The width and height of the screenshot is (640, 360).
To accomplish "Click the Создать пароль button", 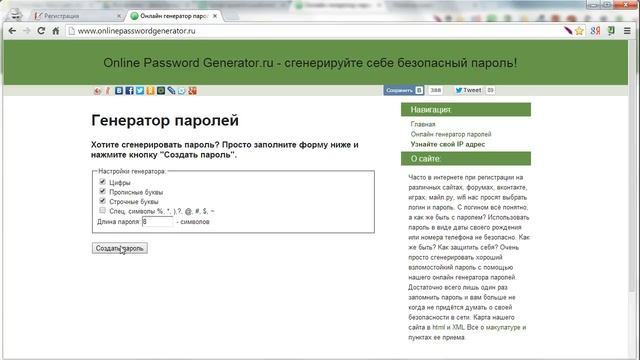I will point(120,248).
